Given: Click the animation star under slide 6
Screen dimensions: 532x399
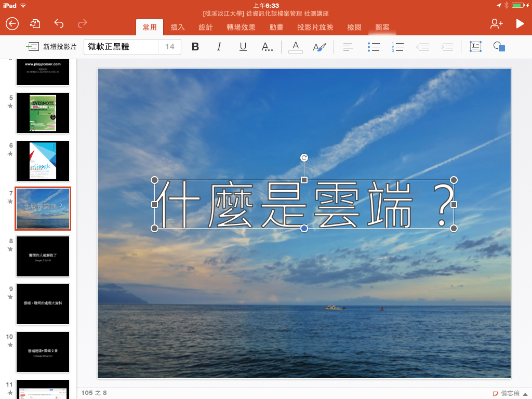Looking at the screenshot, I should click(x=10, y=154).
